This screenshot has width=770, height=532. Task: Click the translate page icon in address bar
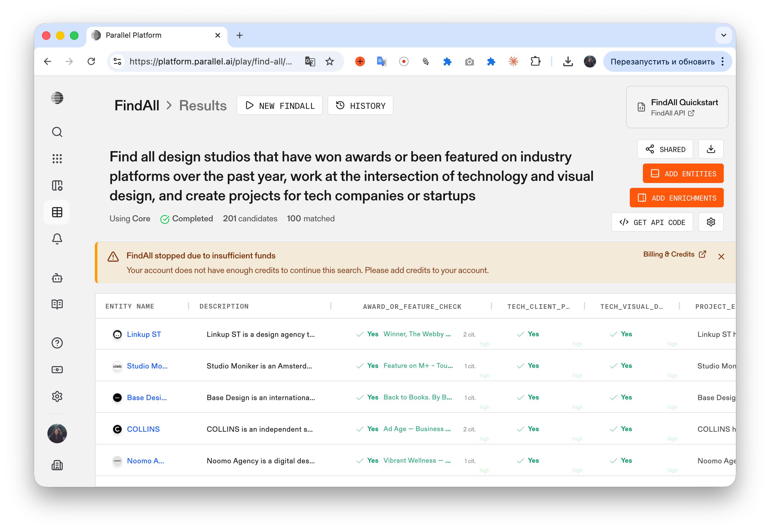point(310,61)
